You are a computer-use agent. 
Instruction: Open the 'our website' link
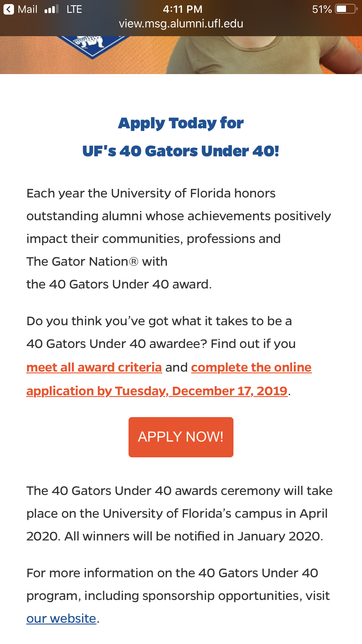click(61, 618)
